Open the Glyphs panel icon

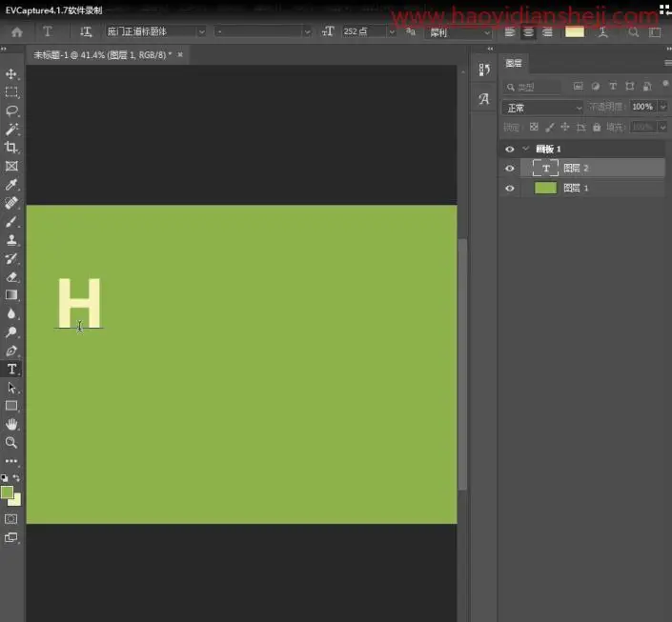click(484, 99)
